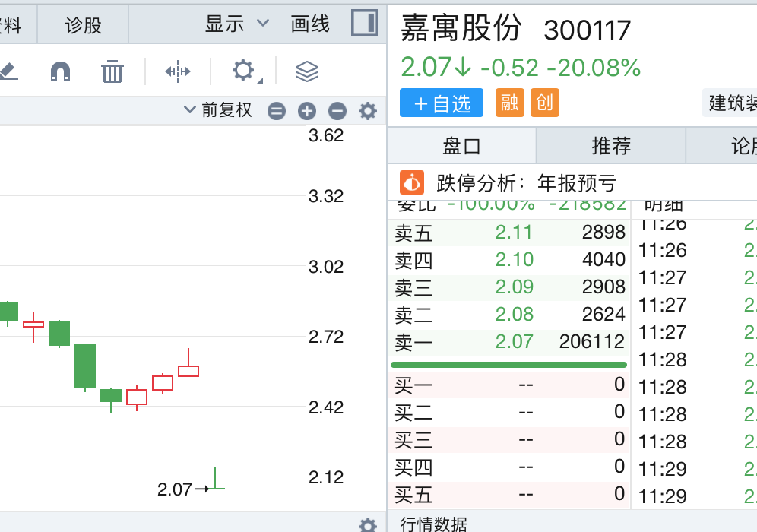Image resolution: width=757 pixels, height=532 pixels.
Task: Select the 卖四 row at 2.10
Action: tap(509, 260)
